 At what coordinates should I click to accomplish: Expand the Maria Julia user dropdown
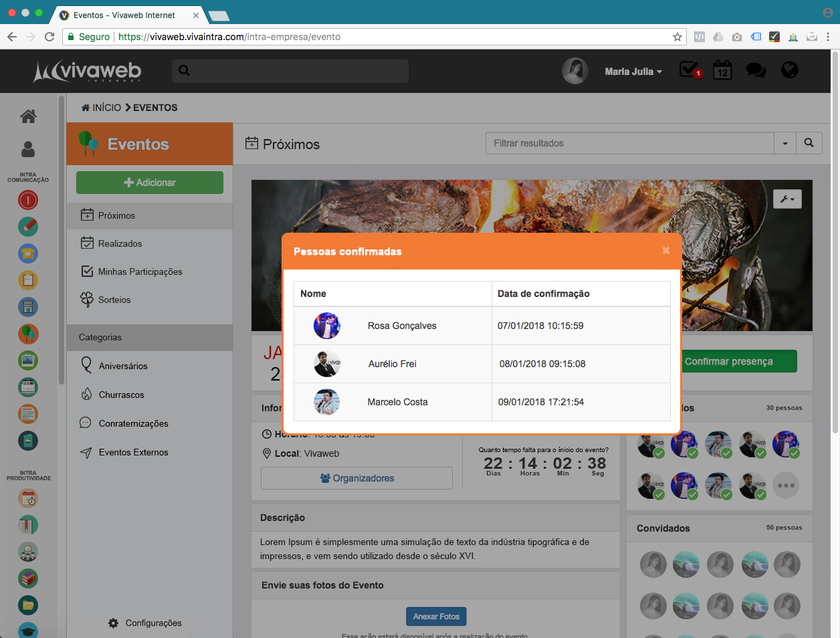tap(633, 72)
